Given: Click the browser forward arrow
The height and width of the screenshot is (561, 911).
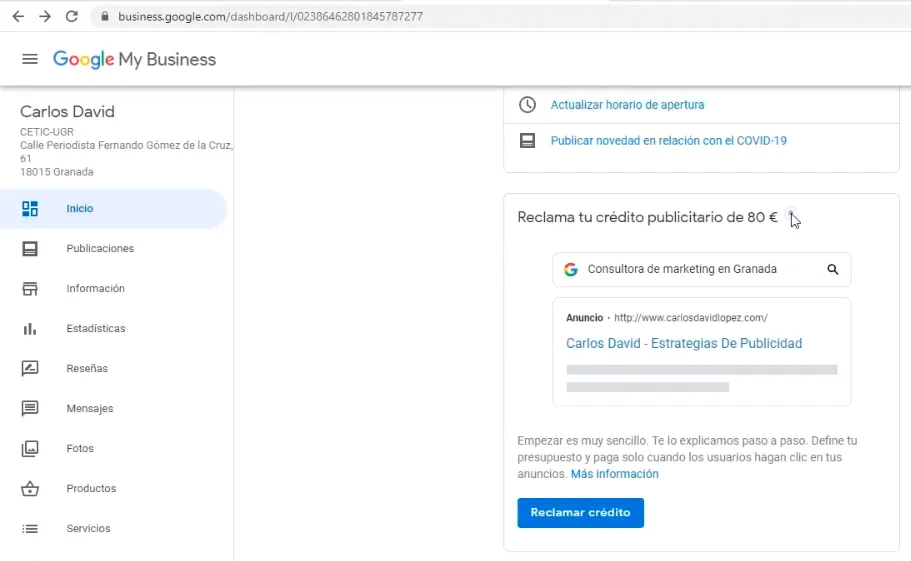Looking at the screenshot, I should pyautogui.click(x=45, y=16).
